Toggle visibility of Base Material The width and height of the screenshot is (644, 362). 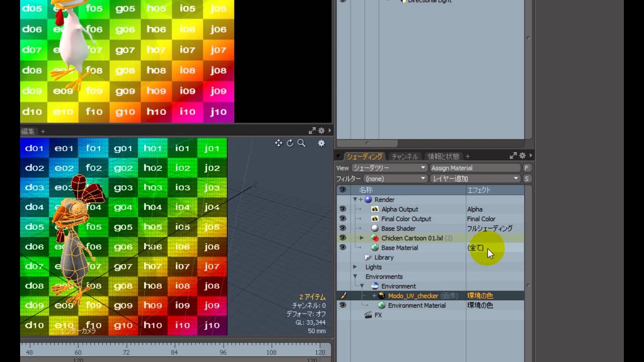(x=343, y=247)
